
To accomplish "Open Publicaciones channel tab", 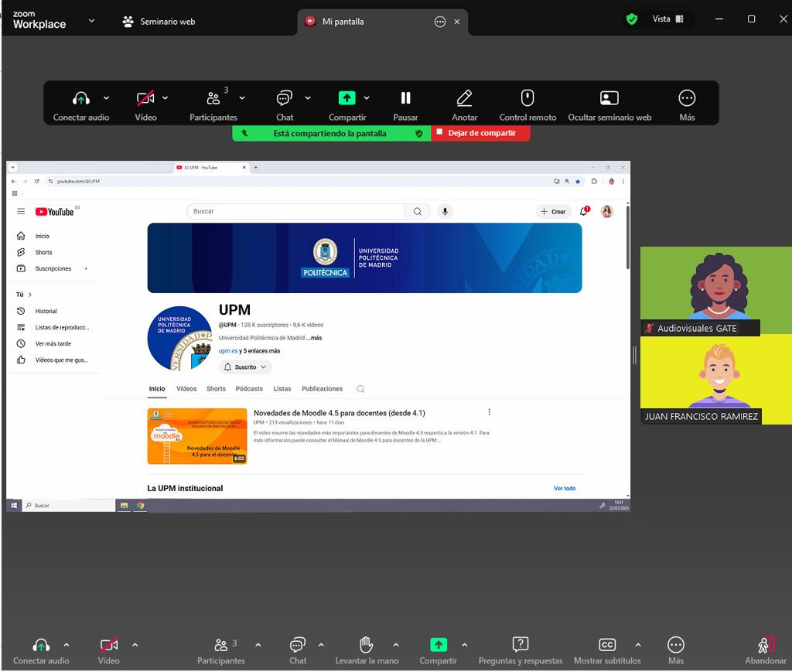I will [x=323, y=389].
